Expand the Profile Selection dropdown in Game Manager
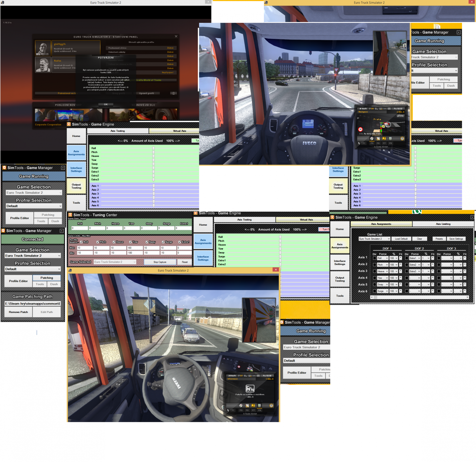Image resolution: width=476 pixels, height=462 pixels. tap(32, 269)
